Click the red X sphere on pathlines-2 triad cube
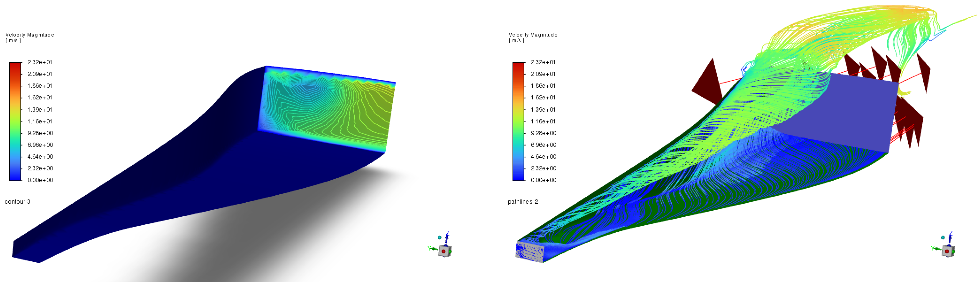The width and height of the screenshot is (980, 286). [947, 251]
